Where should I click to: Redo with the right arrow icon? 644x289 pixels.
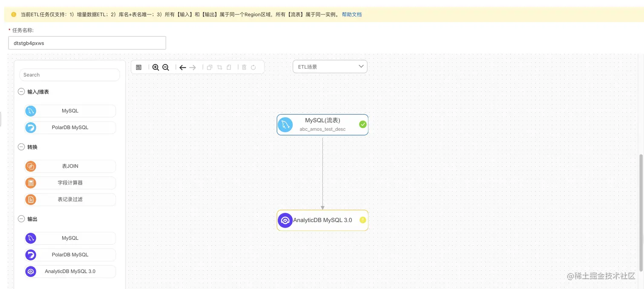[193, 67]
